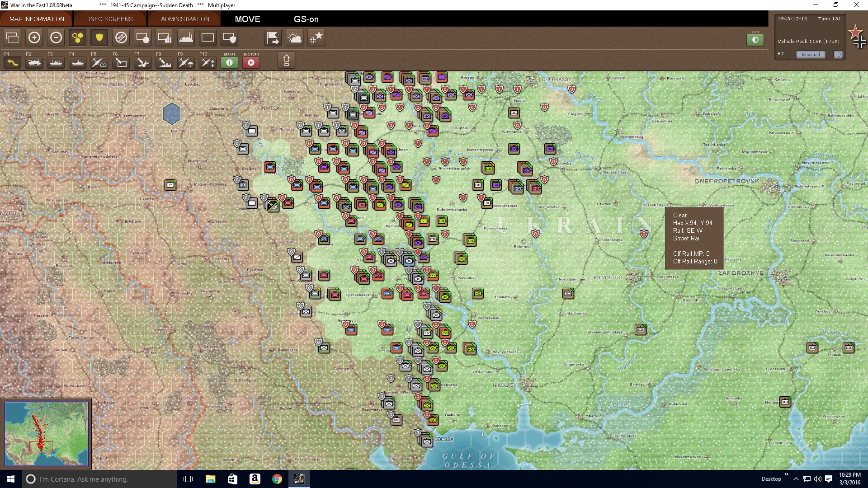
Task: Click the number 8 box beside Blizzard
Action: [839, 54]
